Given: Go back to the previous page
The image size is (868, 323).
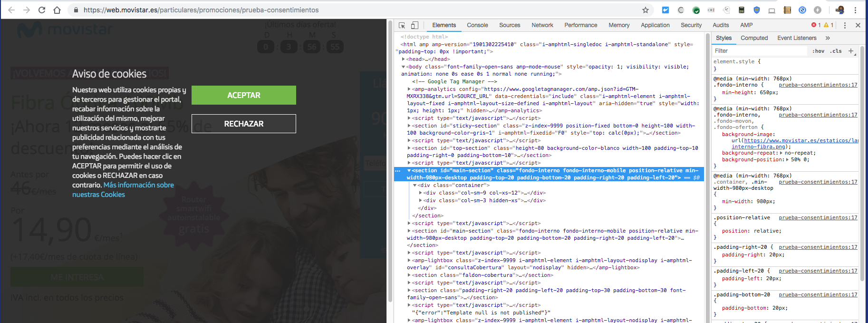Looking at the screenshot, I should [11, 10].
